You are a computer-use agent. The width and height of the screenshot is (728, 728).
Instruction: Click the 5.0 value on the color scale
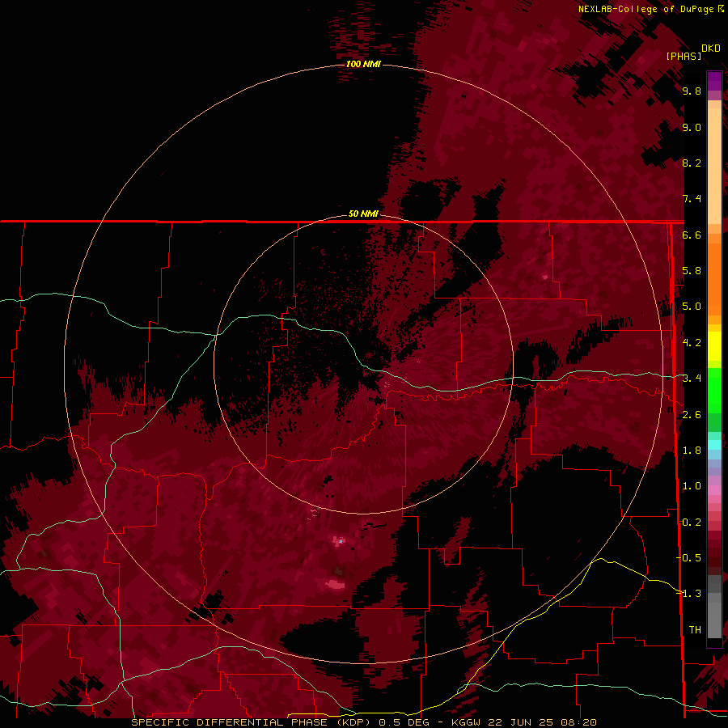click(692, 307)
